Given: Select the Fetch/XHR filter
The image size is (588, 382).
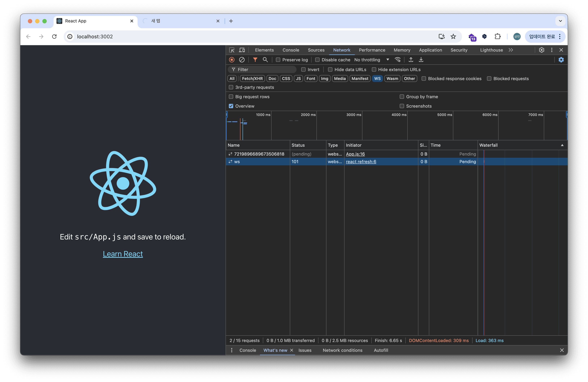Looking at the screenshot, I should pyautogui.click(x=252, y=79).
